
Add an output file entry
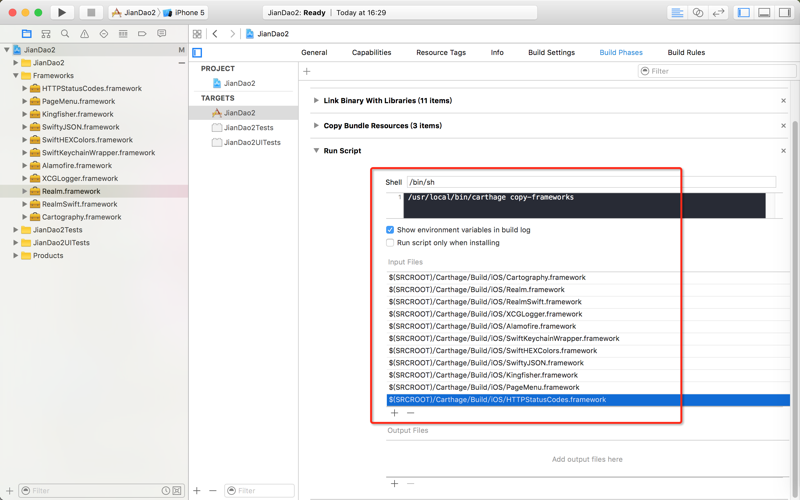pos(394,483)
